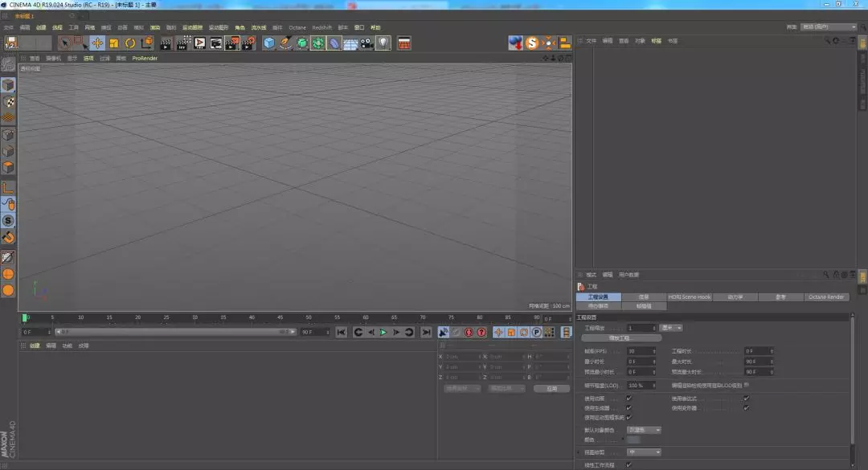Click the Snap S icon in sidebar

click(x=8, y=221)
